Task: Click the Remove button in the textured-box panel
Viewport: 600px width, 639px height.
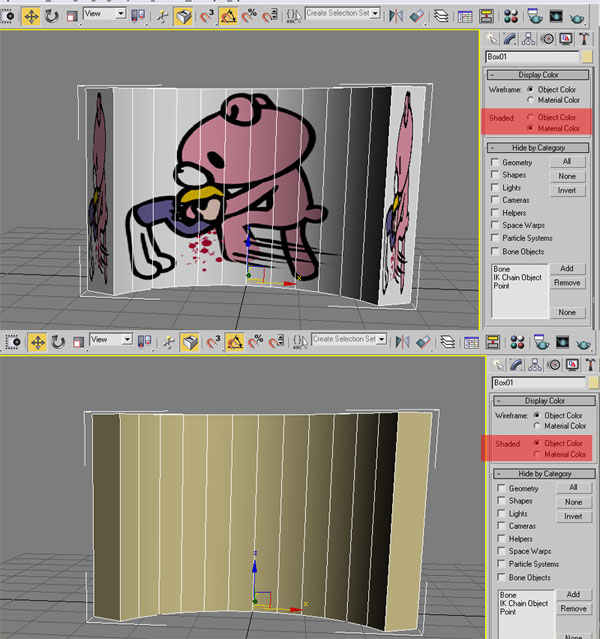Action: (567, 283)
